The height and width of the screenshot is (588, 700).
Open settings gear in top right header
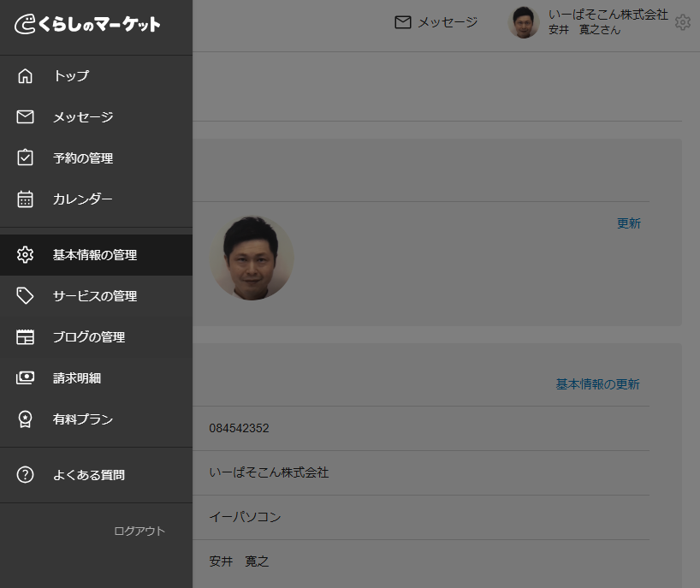(682, 22)
